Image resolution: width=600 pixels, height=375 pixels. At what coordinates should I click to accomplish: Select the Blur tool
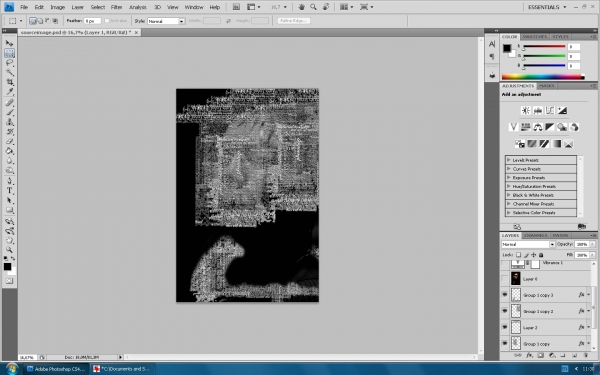10,161
